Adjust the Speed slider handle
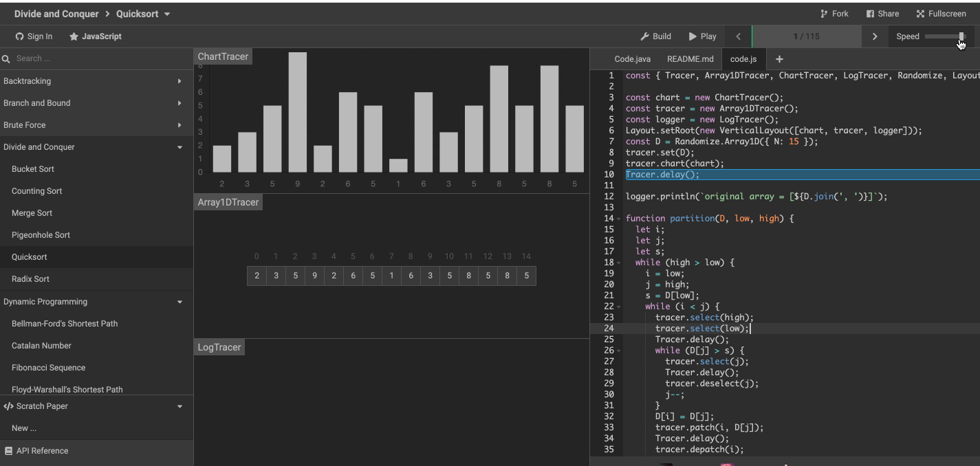This screenshot has height=466, width=980. 961,36
